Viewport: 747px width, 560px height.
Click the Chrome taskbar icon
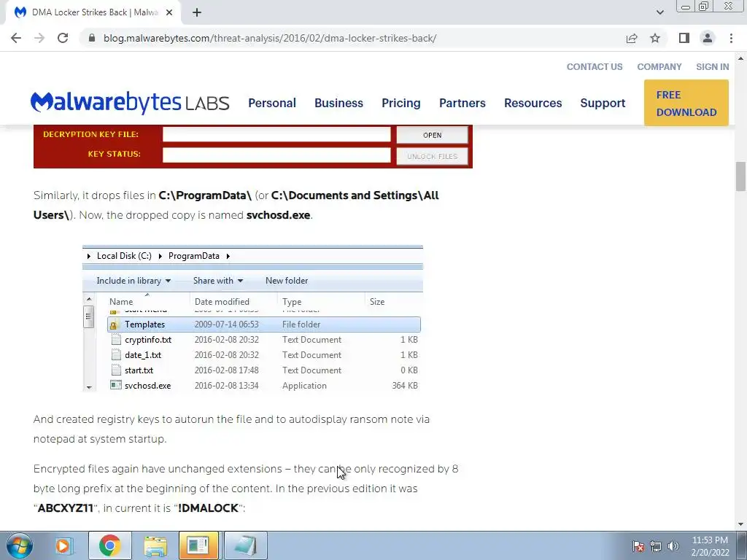click(x=109, y=545)
